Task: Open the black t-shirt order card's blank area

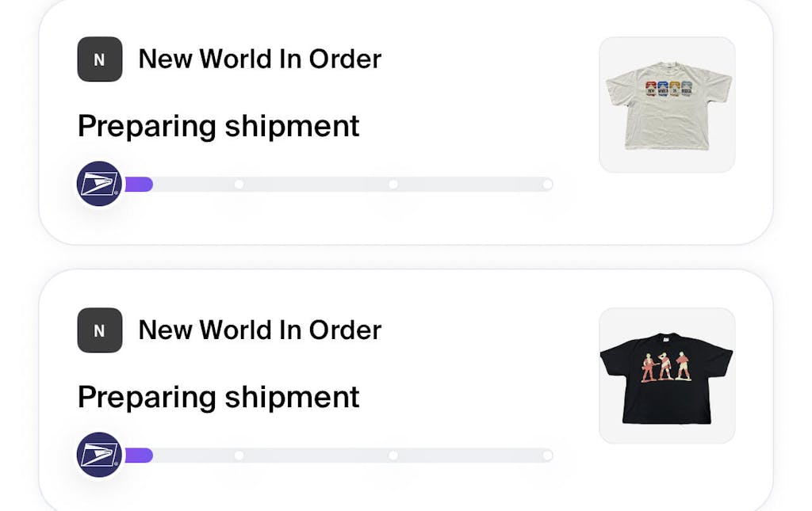Action: coord(476,372)
